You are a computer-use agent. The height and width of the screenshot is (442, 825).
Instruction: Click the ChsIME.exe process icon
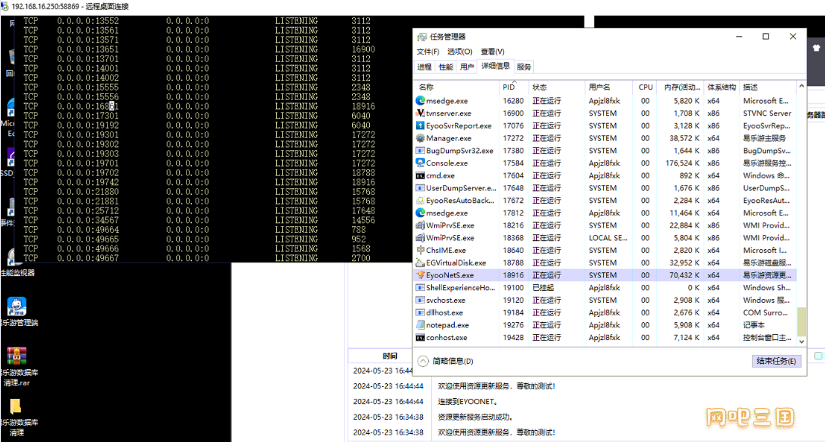coord(420,250)
